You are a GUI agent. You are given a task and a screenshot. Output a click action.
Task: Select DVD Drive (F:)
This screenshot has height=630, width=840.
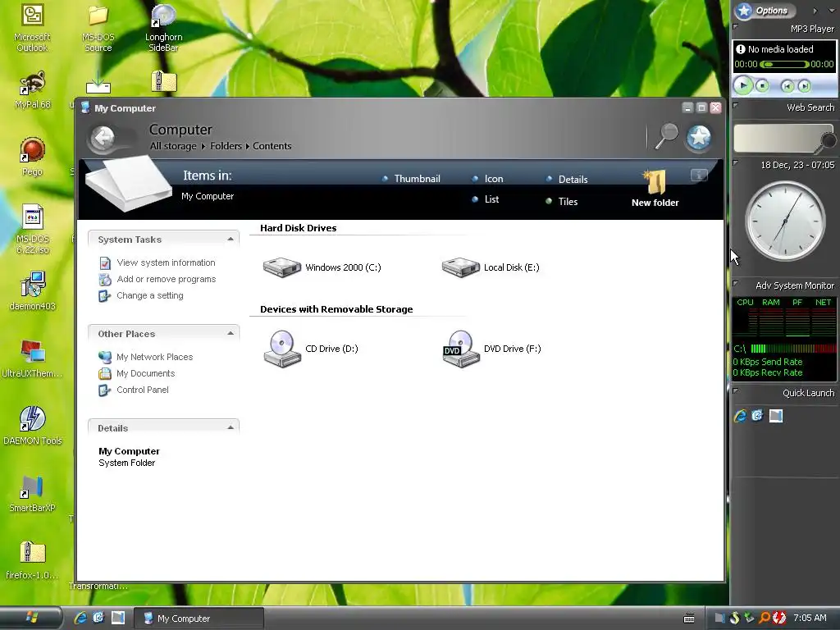(x=492, y=349)
